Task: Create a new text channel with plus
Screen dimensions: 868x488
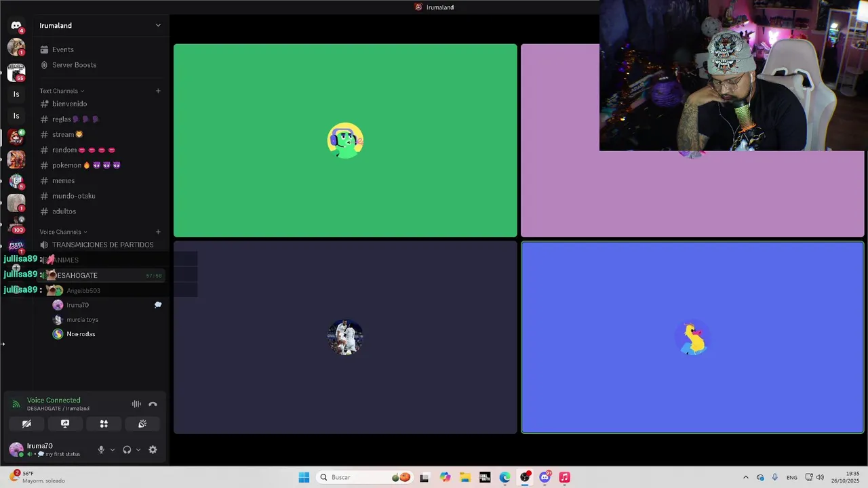Action: (158, 91)
